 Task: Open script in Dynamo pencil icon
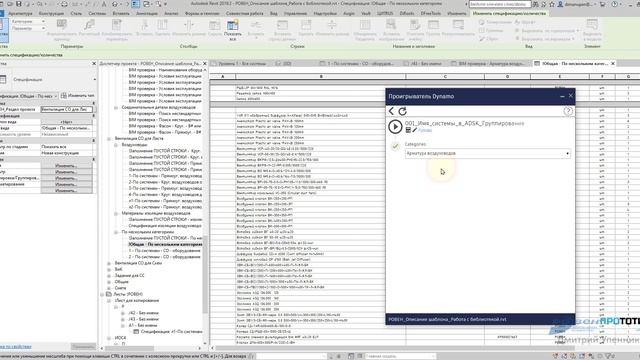414,130
